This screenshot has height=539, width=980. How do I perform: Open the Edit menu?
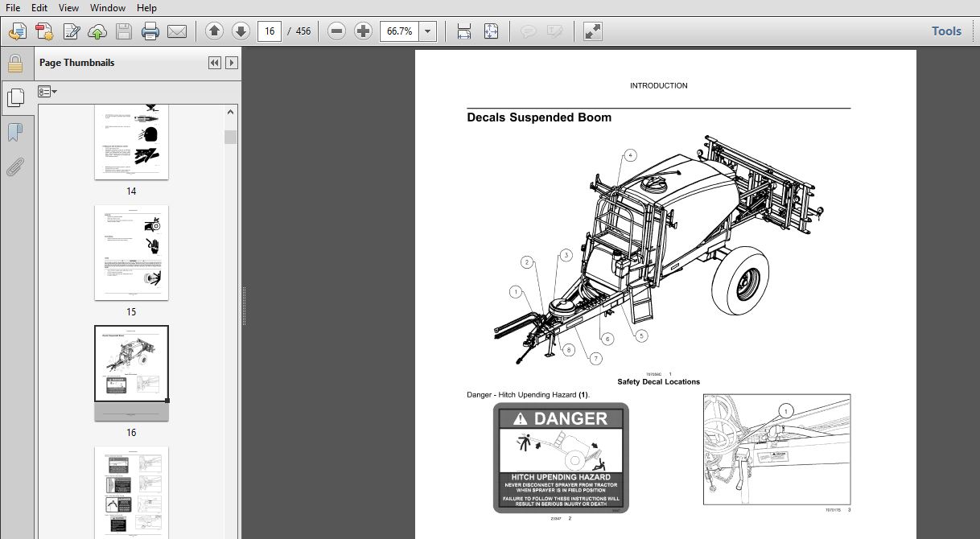(39, 8)
